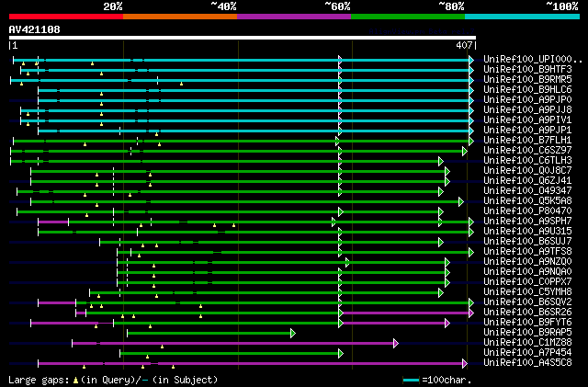Click the green arrowhead ending B9RAP5 alignment
Image resolution: width=588 pixels, height=387 pixels.
coord(293,334)
